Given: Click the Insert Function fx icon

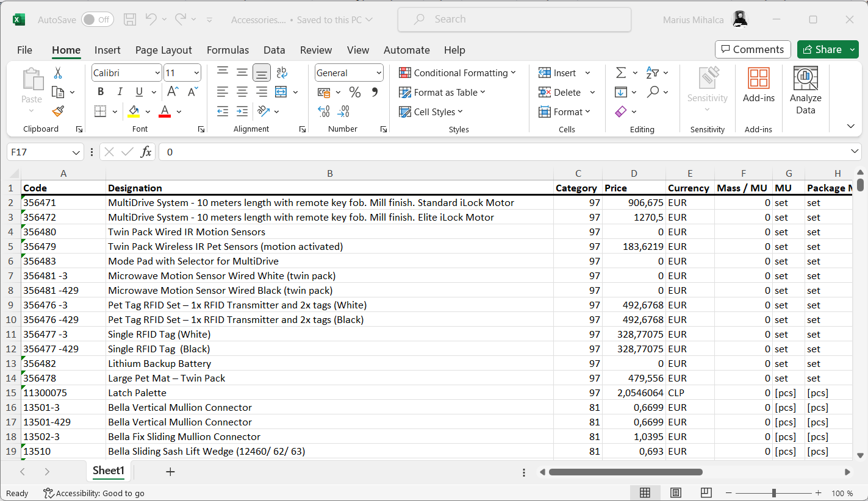Looking at the screenshot, I should point(146,152).
